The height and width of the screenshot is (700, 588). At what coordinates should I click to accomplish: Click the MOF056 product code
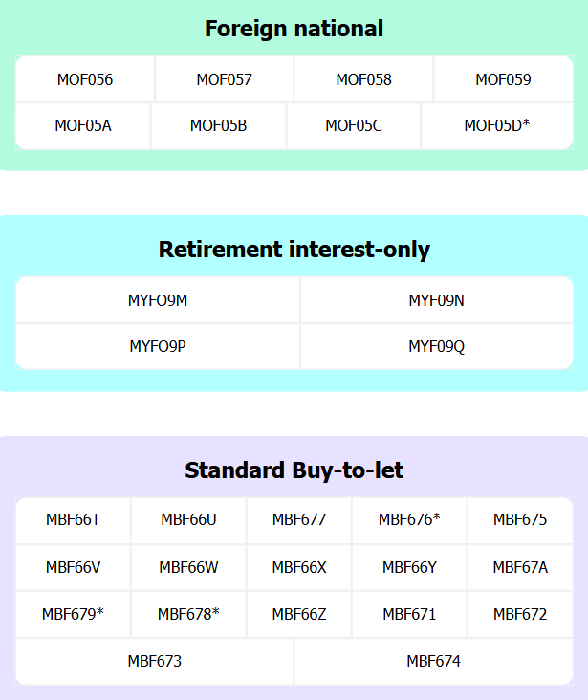pyautogui.click(x=85, y=79)
